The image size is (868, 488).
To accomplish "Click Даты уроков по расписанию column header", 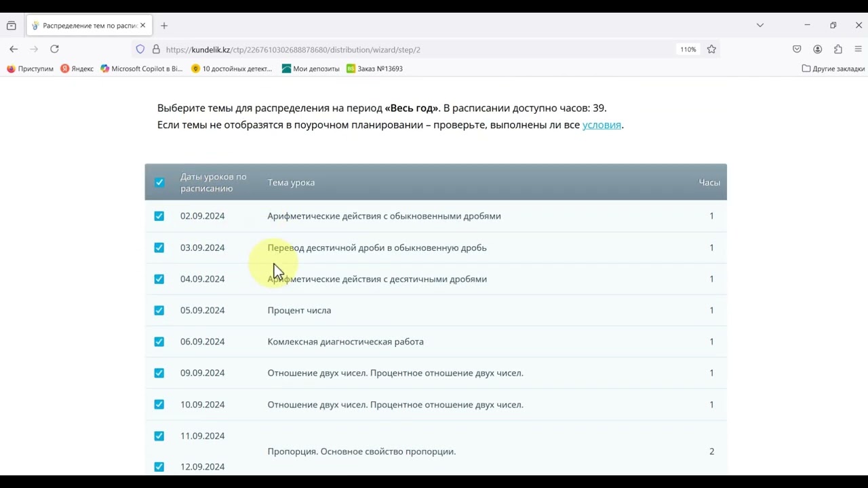I will pyautogui.click(x=213, y=182).
